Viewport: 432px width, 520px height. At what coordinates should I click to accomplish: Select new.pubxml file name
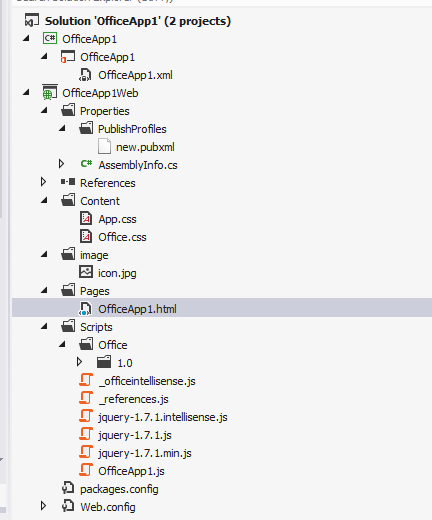[145, 147]
